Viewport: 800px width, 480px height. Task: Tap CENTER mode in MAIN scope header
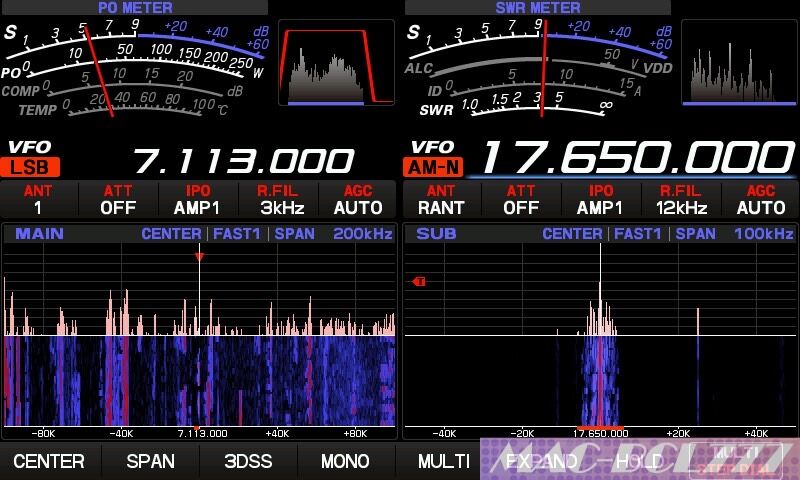pos(171,234)
